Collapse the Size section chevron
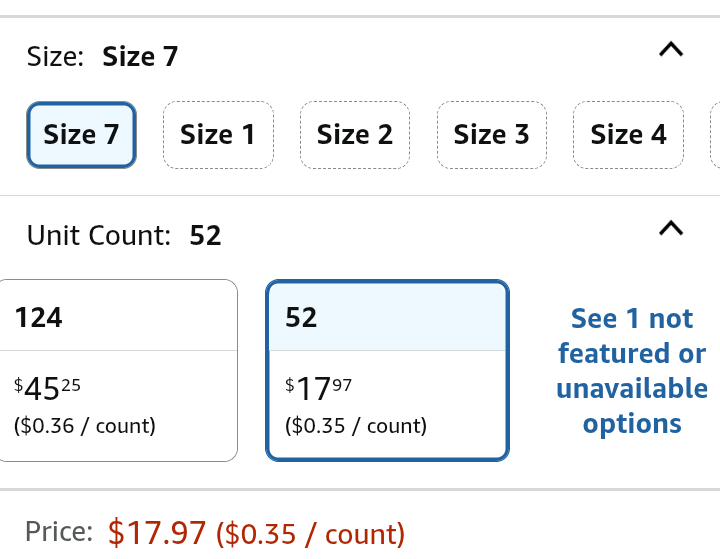Image resolution: width=720 pixels, height=559 pixels. pyautogui.click(x=671, y=49)
